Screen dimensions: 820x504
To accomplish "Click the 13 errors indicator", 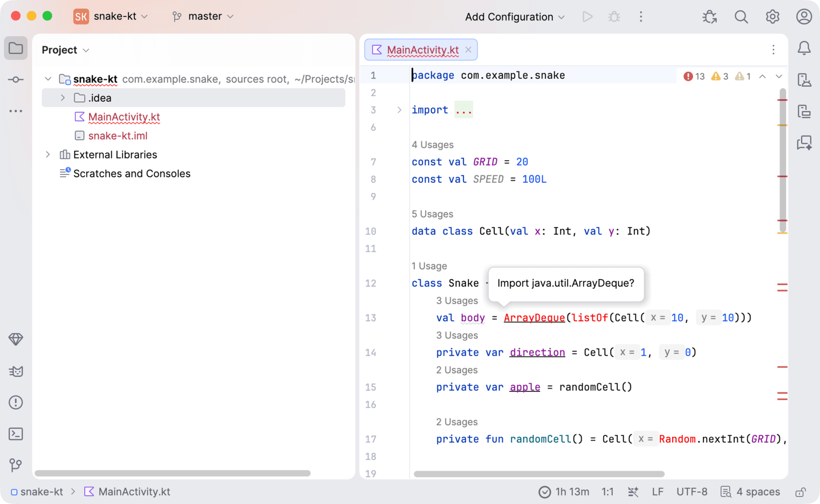I will [694, 77].
